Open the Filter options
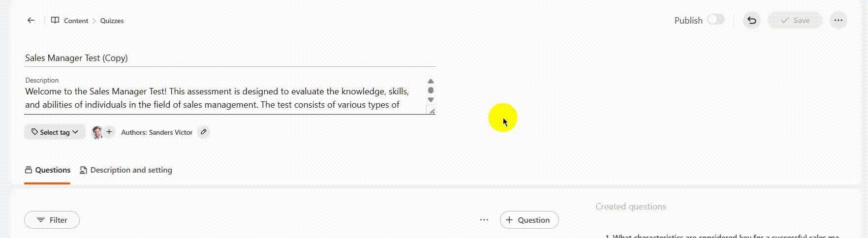Image resolution: width=868 pixels, height=238 pixels. 52,220
